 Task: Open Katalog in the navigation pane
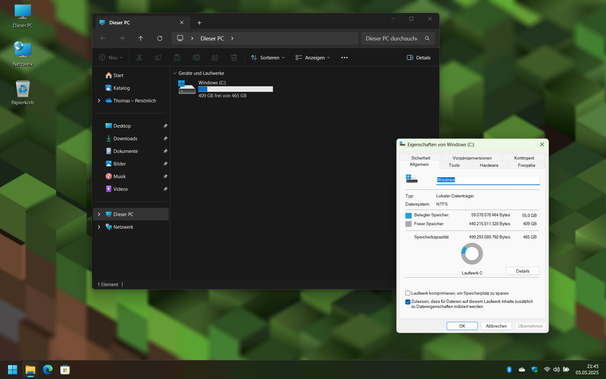118,88
